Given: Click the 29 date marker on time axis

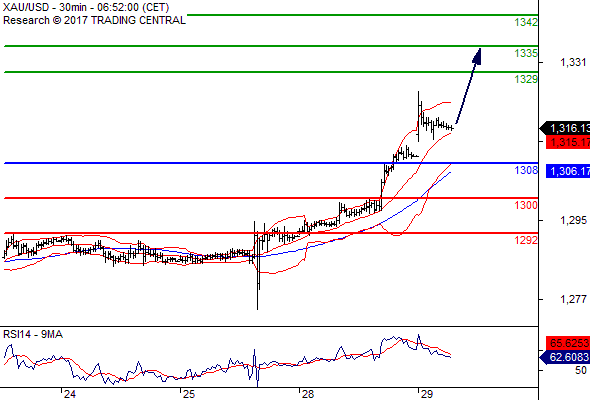Looking at the screenshot, I should pyautogui.click(x=427, y=394).
